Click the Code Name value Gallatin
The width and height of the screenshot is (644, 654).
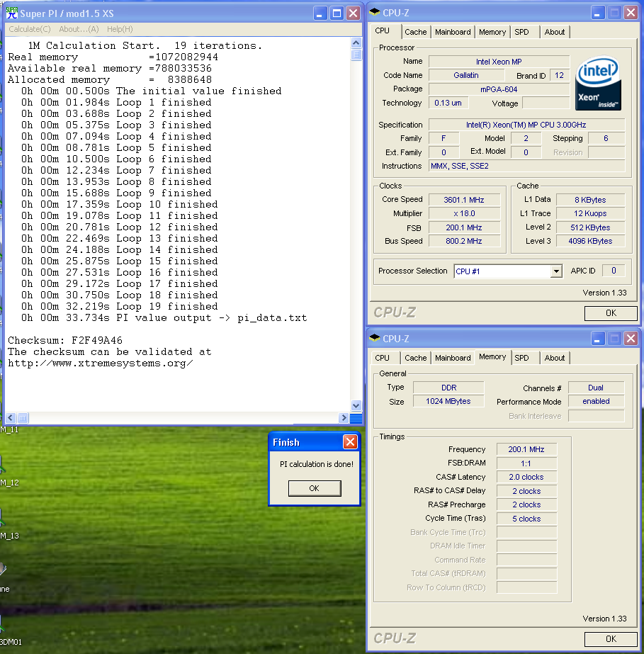point(466,76)
